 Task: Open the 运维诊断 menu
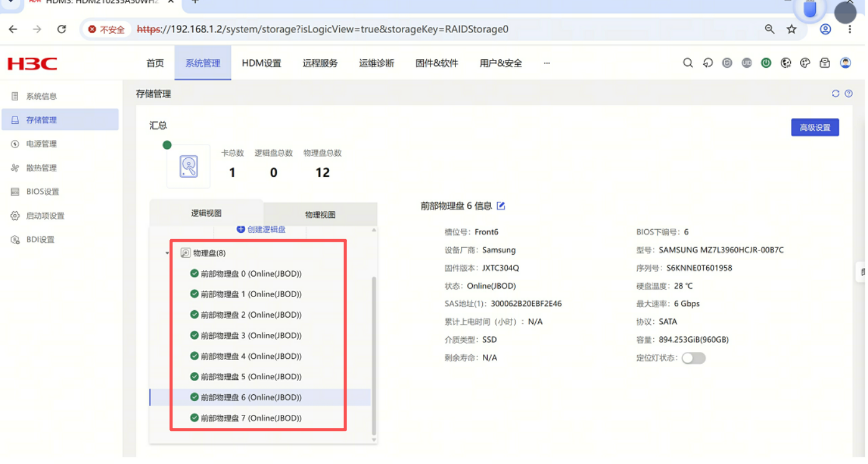[x=376, y=63]
